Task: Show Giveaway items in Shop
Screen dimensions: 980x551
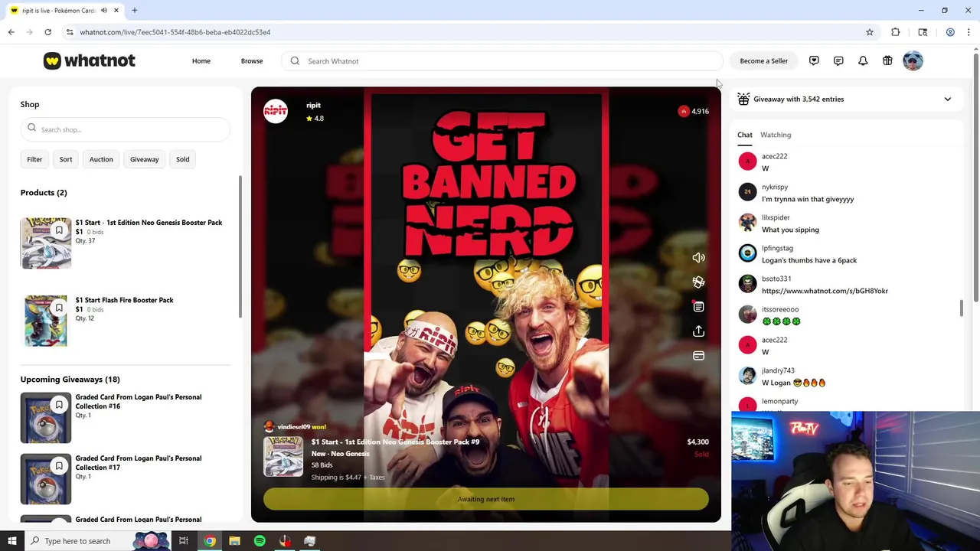Action: [x=145, y=159]
